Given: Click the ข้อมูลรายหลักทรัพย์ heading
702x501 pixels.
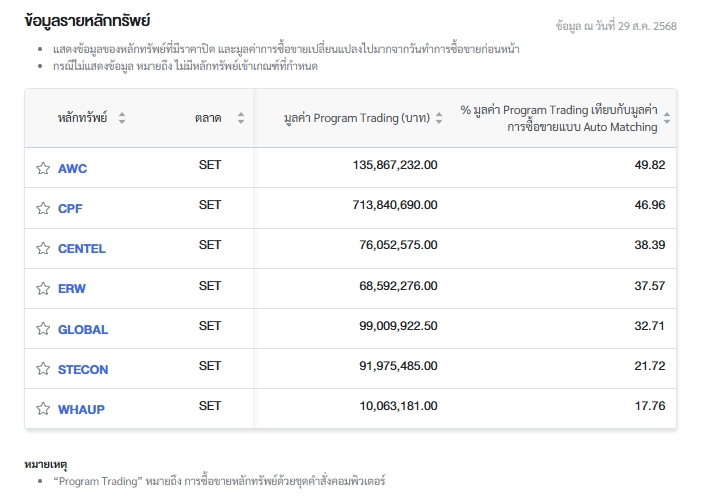Looking at the screenshot, I should click(x=87, y=21).
